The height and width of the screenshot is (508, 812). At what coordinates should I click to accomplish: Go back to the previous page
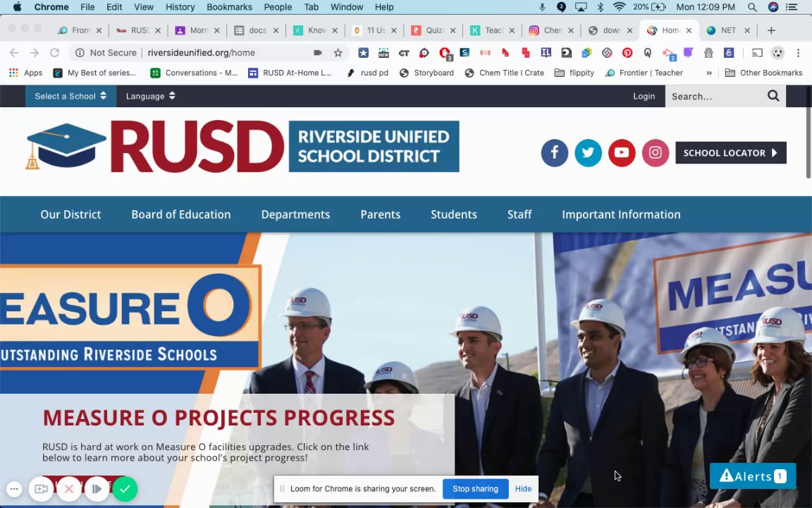click(x=14, y=52)
